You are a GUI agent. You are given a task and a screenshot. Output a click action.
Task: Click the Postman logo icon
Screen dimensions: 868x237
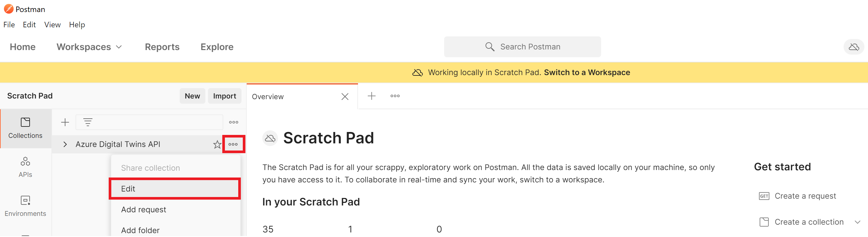point(8,9)
